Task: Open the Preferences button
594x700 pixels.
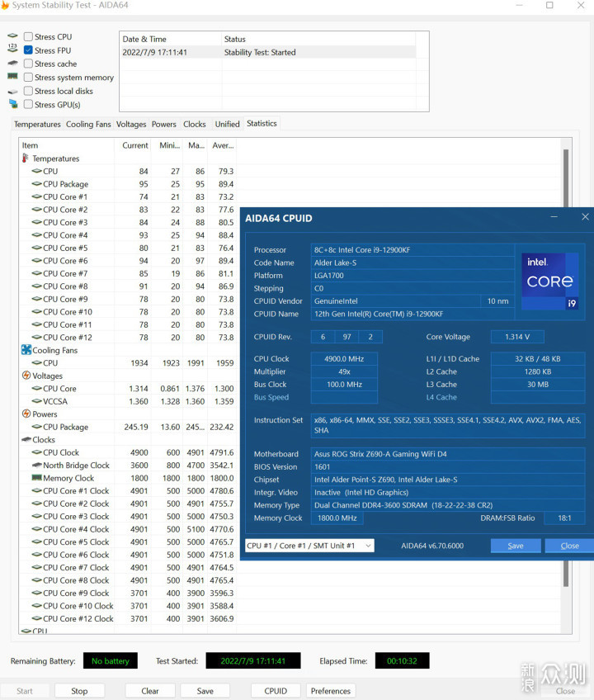Action: pyautogui.click(x=331, y=691)
